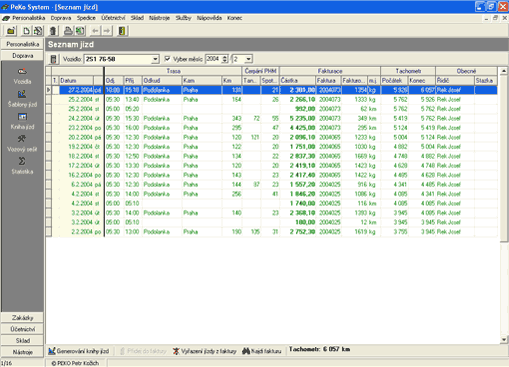This screenshot has width=509, height=367.
Task: Click the Konec menu item
Action: 235,18
